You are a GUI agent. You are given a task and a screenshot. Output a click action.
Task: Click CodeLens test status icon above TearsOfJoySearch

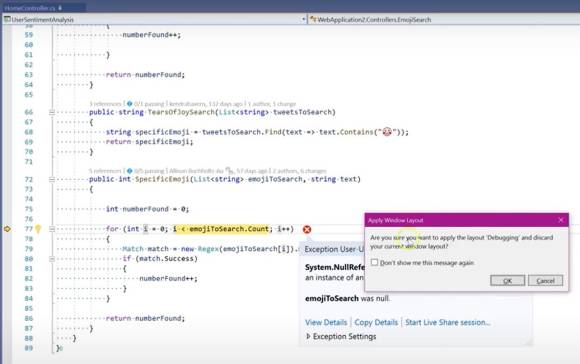[x=129, y=104]
